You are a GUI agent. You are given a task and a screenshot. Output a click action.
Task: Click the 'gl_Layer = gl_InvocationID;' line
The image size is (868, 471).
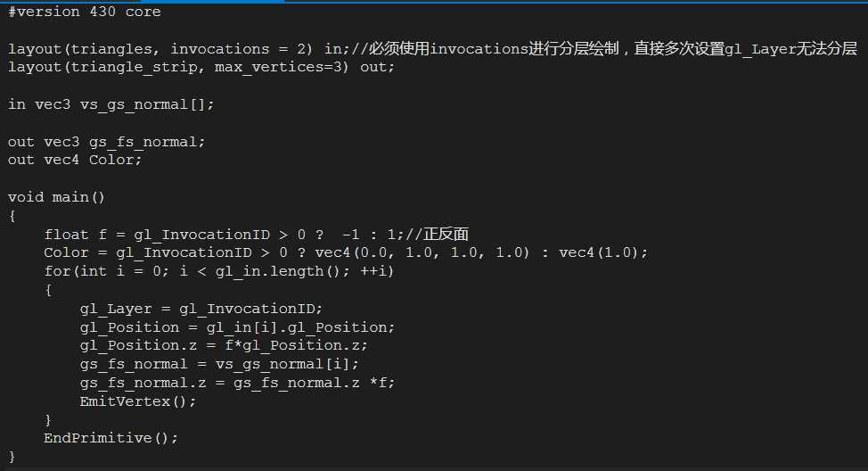(201, 309)
